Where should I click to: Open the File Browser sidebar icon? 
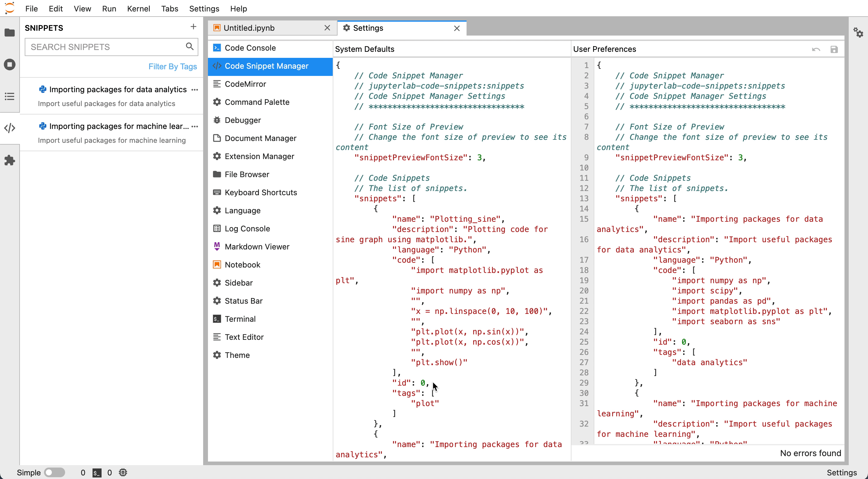tap(10, 33)
